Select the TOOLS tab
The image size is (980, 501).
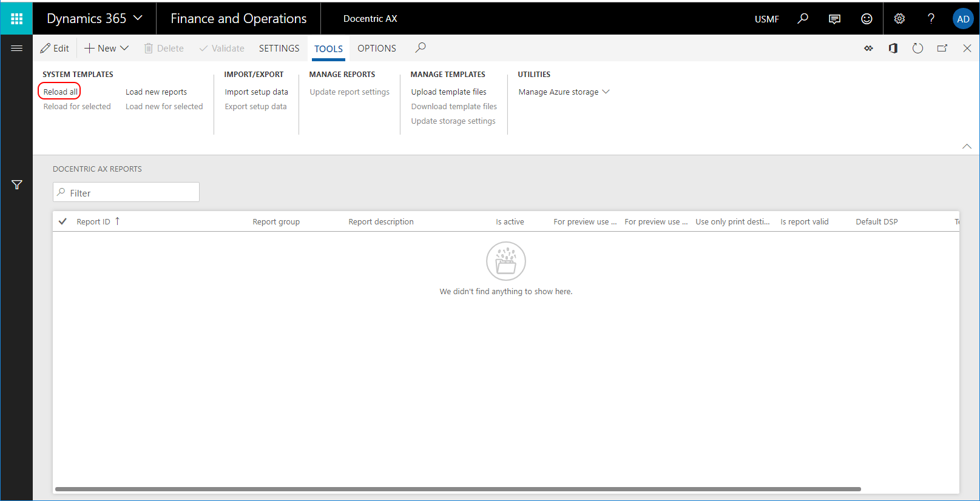328,49
